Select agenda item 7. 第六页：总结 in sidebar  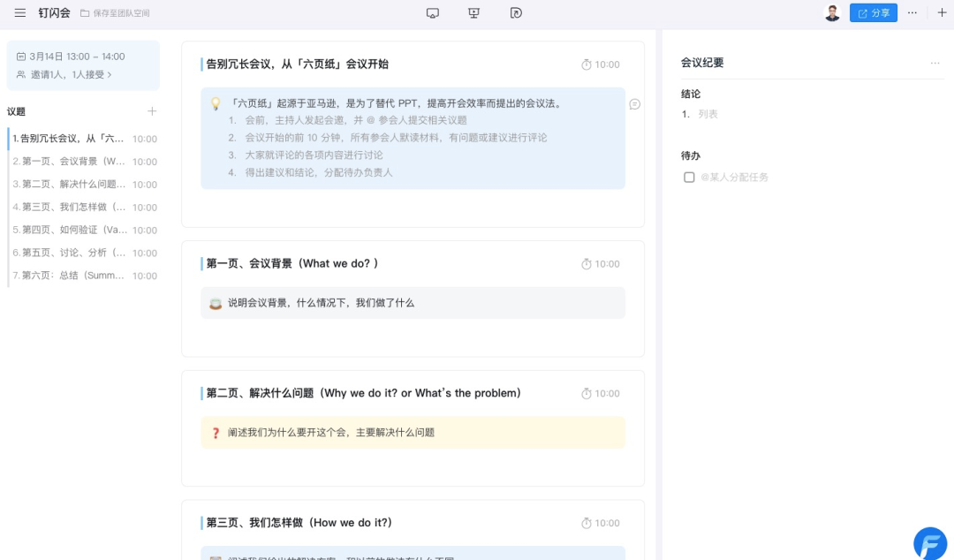coord(83,276)
